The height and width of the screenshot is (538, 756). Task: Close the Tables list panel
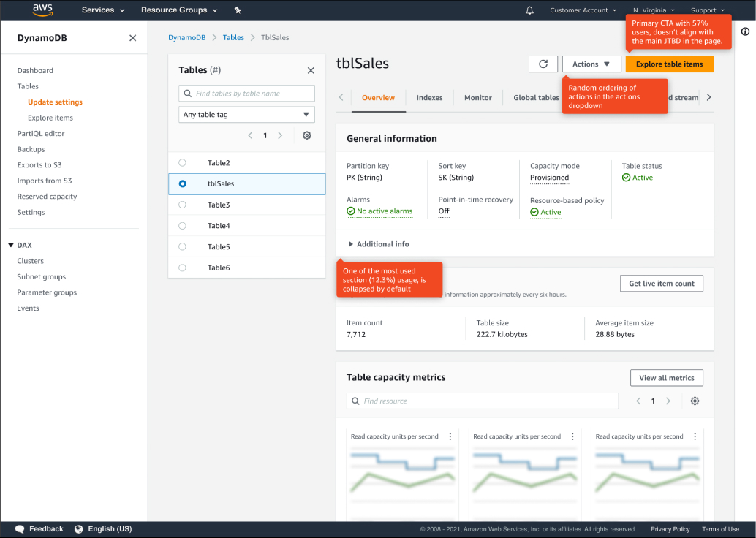(311, 70)
